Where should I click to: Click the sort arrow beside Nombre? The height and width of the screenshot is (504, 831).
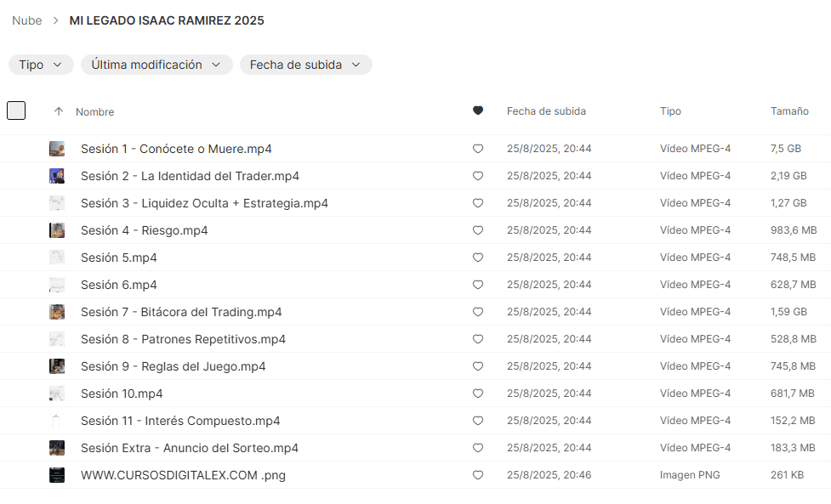59,111
